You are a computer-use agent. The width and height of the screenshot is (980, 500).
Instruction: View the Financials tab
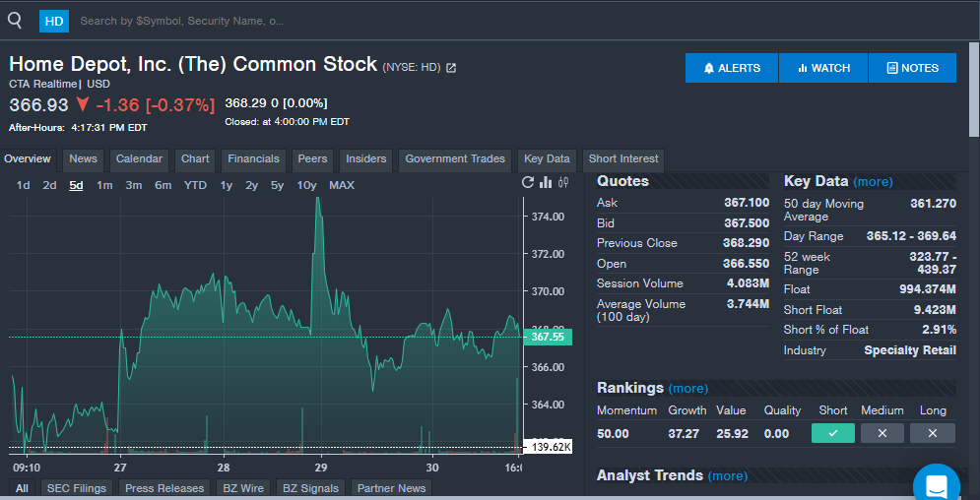(253, 159)
